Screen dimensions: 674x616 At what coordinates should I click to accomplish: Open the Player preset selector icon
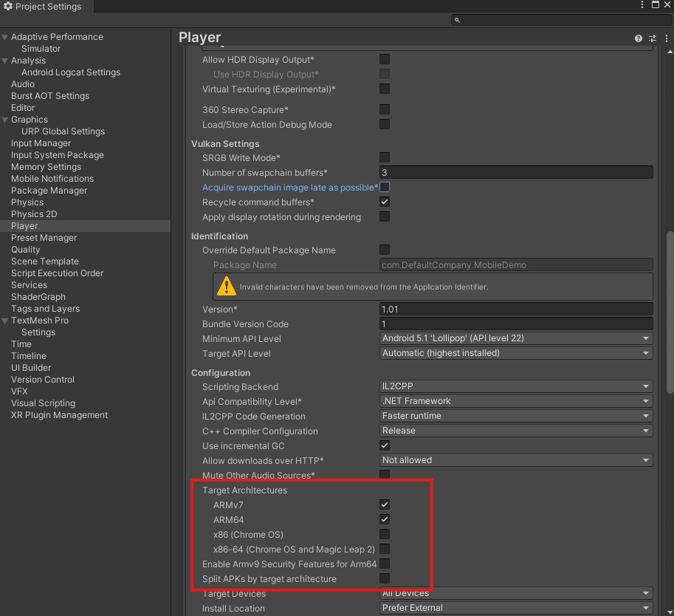653,38
